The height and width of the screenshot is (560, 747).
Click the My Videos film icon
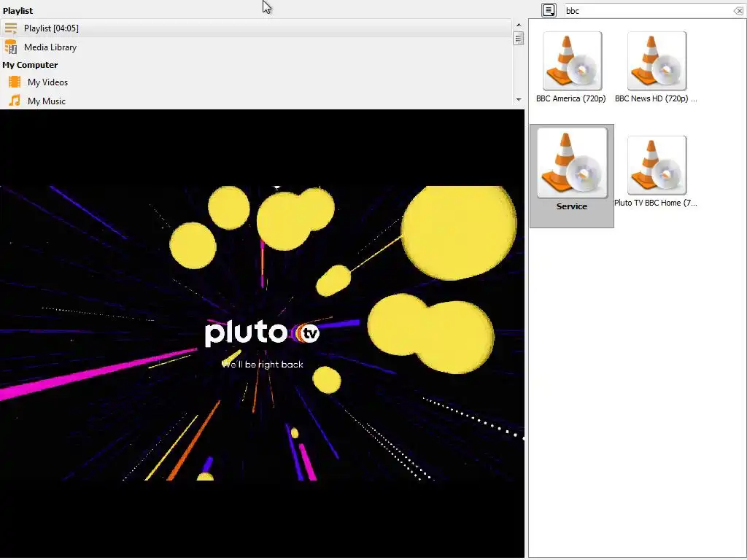click(x=15, y=82)
